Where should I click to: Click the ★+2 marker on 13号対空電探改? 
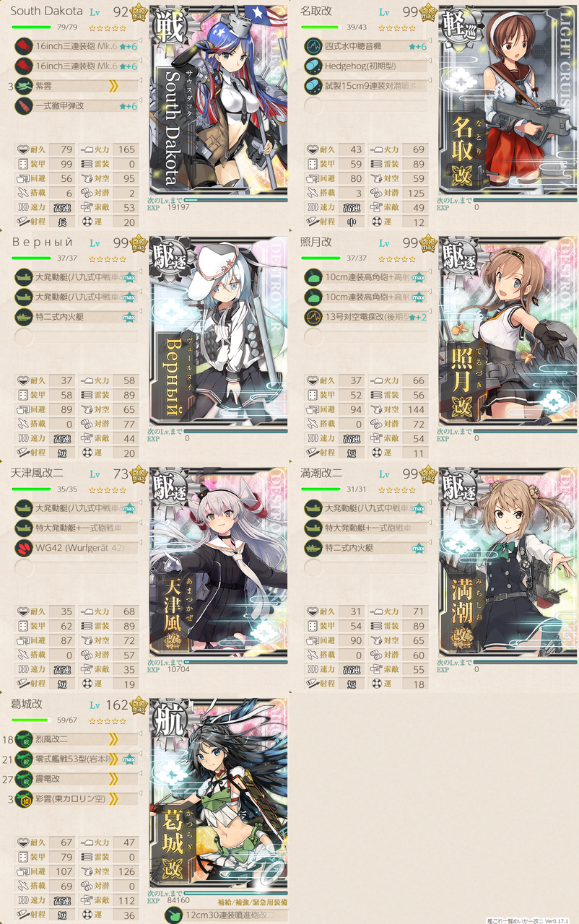[x=417, y=317]
